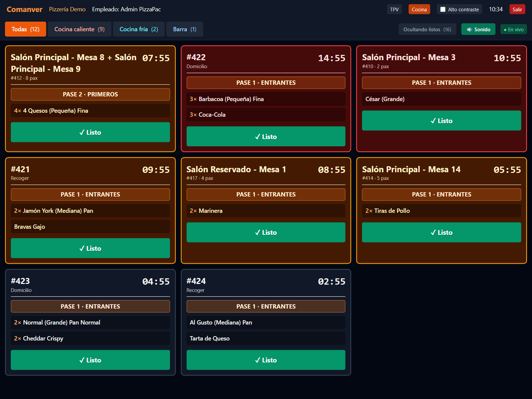This screenshot has height=399, width=532.
Task: Click Pizzería Demo name in header
Action: [x=67, y=9]
